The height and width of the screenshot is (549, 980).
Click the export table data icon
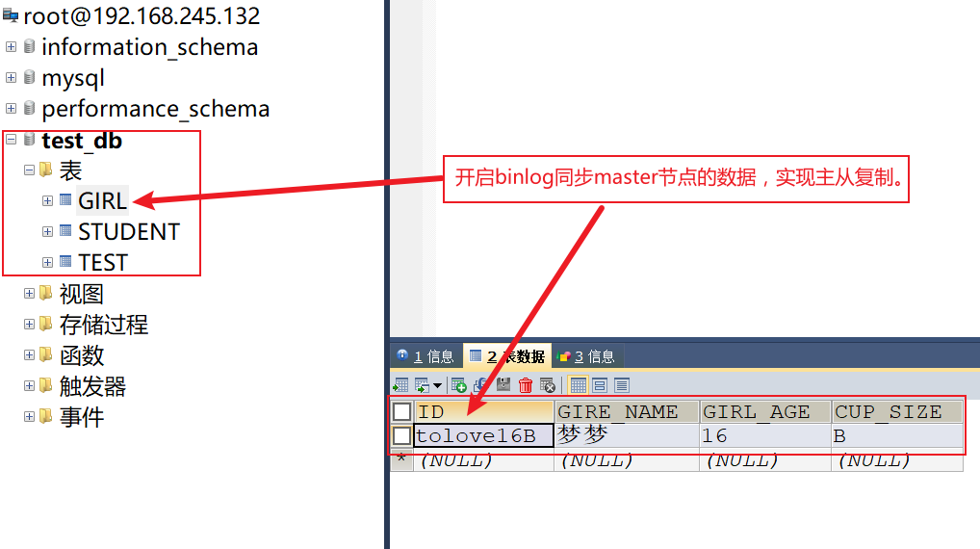(x=400, y=385)
